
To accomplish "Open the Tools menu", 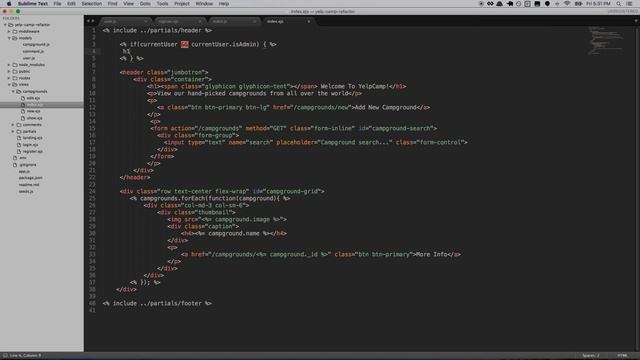I will [162, 4].
